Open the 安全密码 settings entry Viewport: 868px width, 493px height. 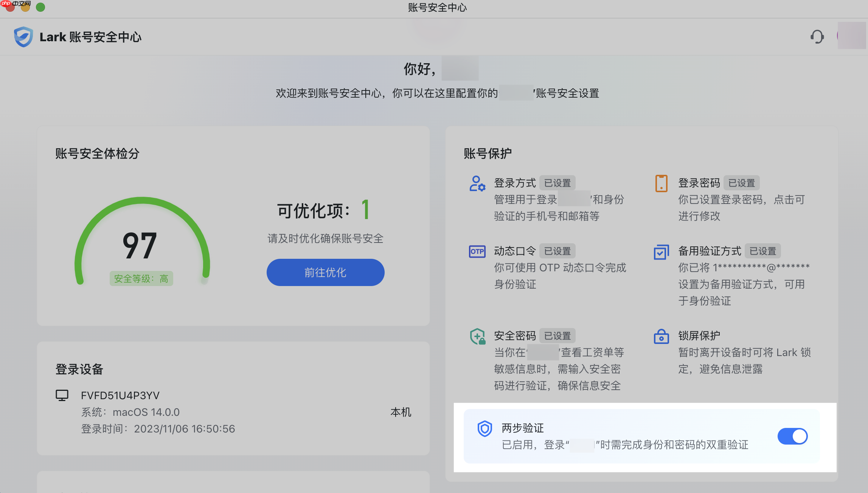(547, 361)
